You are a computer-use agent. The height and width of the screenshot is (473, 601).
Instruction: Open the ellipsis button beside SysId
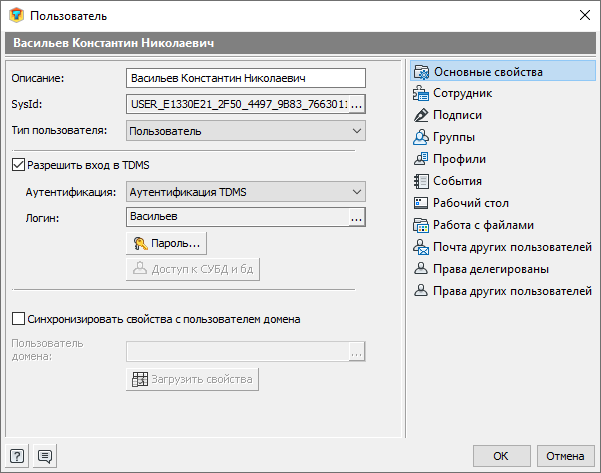356,104
